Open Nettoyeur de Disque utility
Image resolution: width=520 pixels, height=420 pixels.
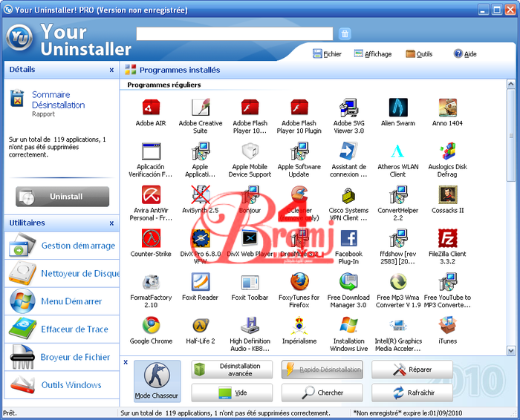point(62,273)
